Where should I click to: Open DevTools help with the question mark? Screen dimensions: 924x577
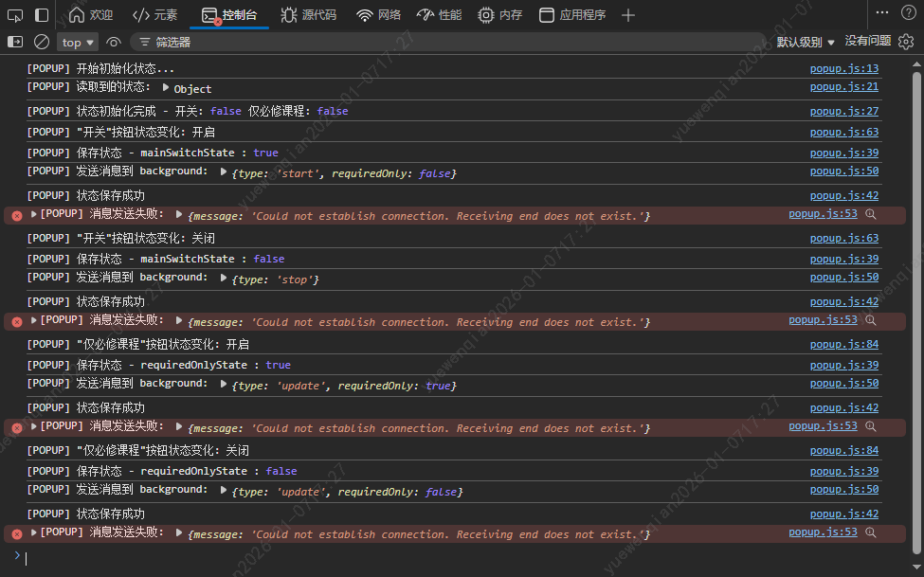click(x=909, y=12)
